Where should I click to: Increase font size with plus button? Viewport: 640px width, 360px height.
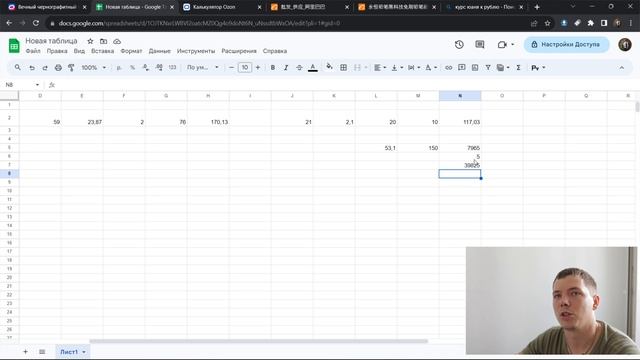(258, 67)
